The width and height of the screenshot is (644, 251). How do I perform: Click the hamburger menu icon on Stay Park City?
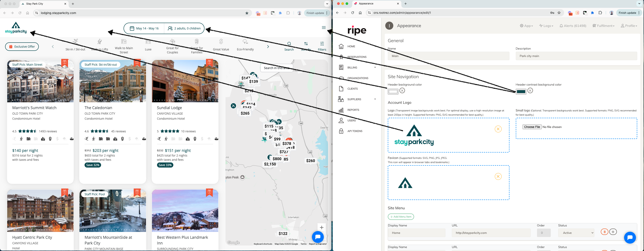pos(324,28)
